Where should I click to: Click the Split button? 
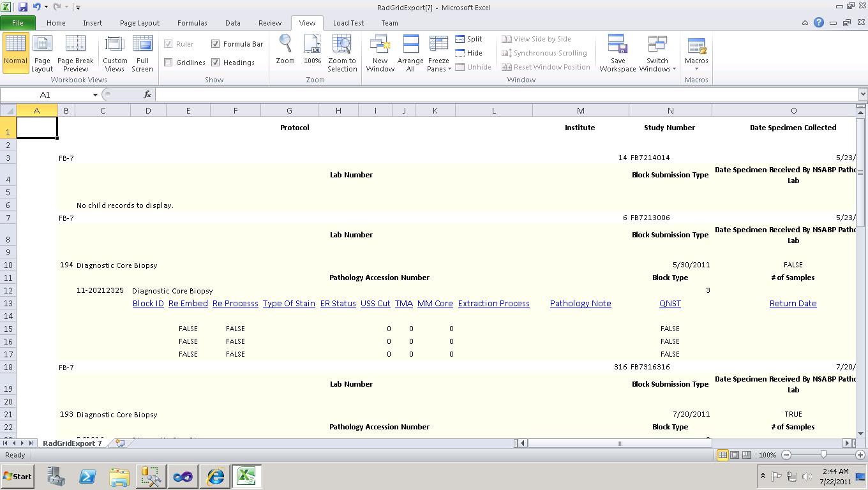[469, 39]
